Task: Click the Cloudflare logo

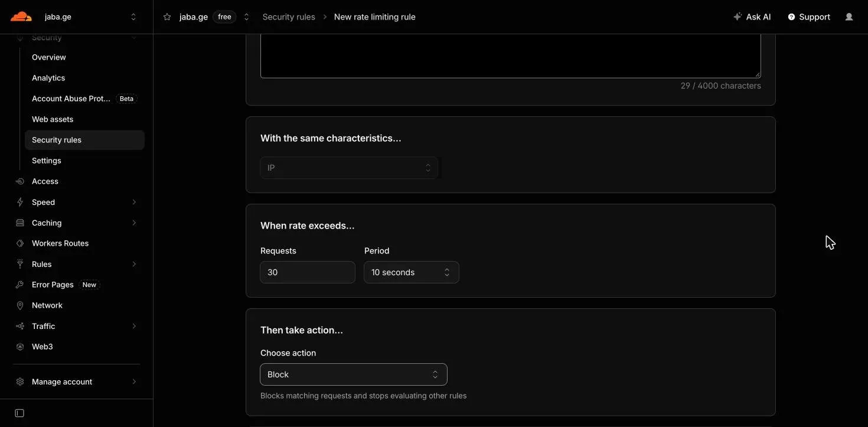Action: point(21,17)
